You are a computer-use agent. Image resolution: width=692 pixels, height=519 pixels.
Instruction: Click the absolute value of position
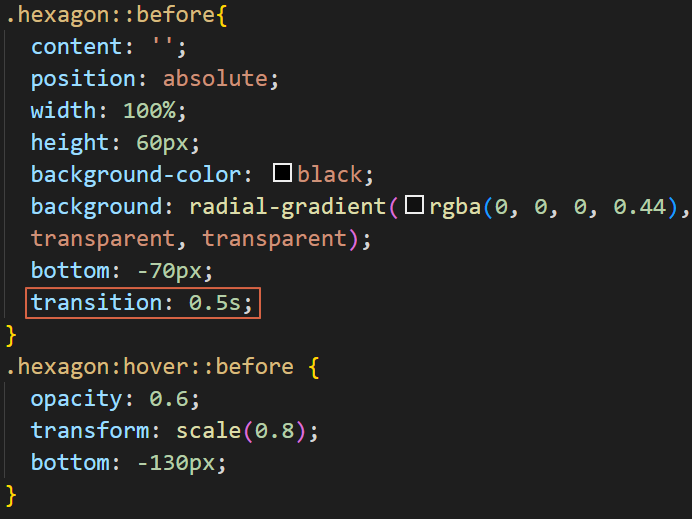coord(215,78)
